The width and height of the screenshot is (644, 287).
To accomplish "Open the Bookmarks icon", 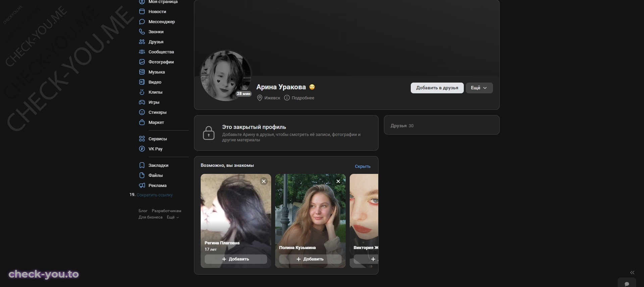I will pyautogui.click(x=142, y=165).
